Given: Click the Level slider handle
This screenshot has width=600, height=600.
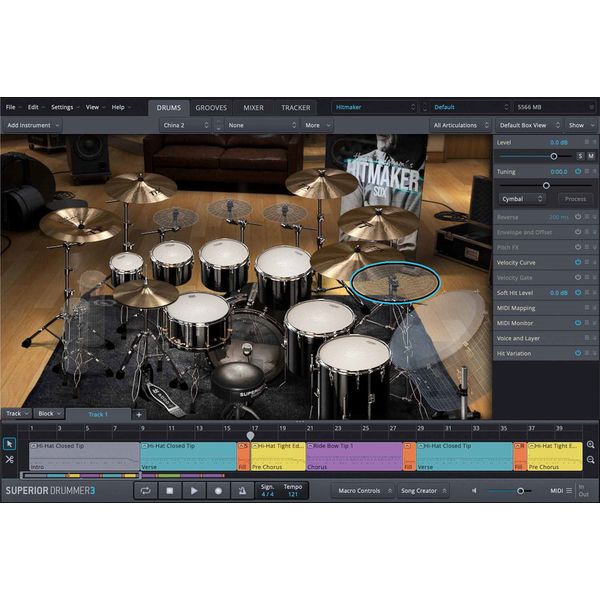Looking at the screenshot, I should pos(553,156).
